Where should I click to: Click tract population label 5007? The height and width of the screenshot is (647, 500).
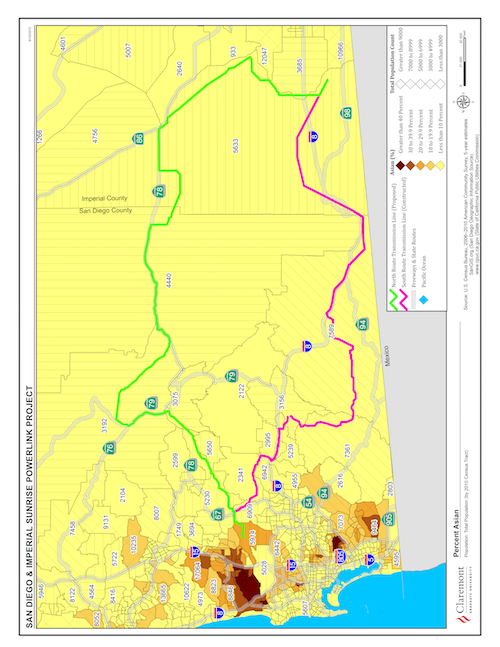(128, 50)
